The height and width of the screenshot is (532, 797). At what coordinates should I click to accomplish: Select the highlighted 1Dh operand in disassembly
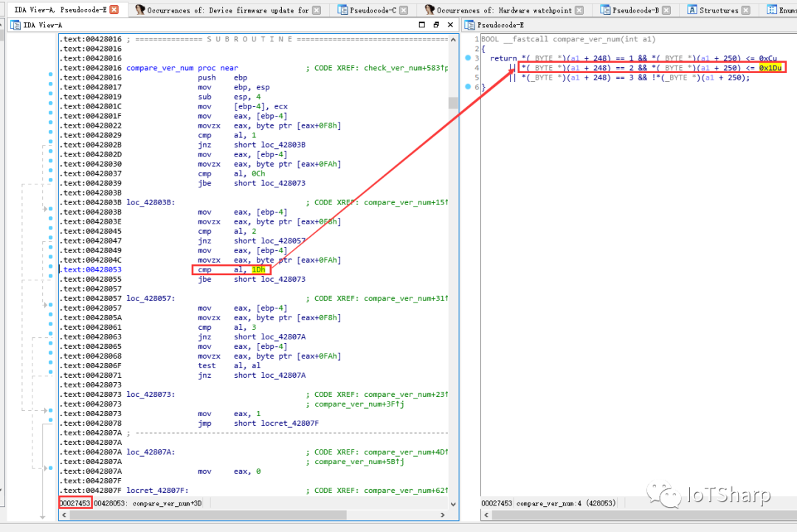click(x=258, y=270)
